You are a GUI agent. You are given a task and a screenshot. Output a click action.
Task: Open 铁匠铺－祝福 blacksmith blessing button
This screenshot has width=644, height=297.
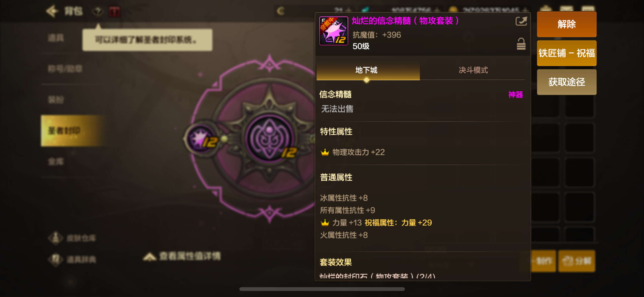pos(566,53)
